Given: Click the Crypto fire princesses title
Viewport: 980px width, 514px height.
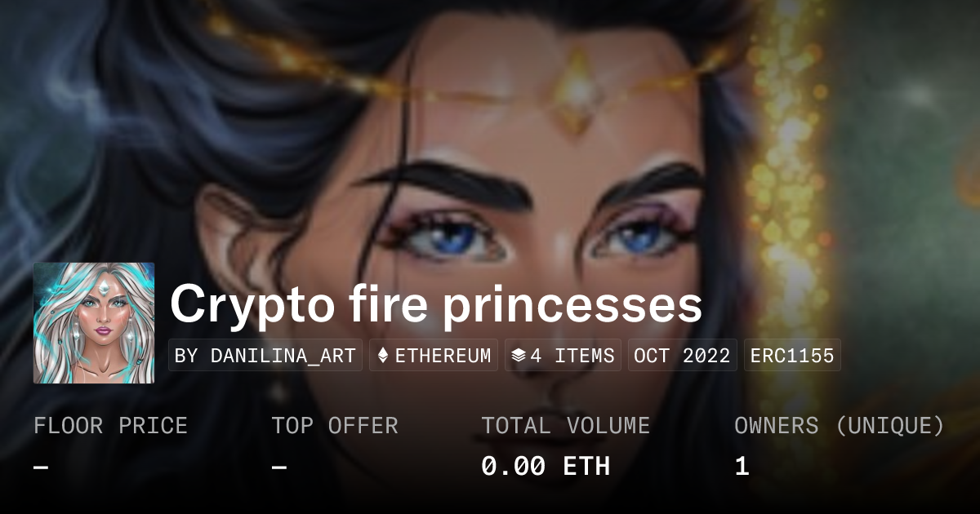Looking at the screenshot, I should (436, 304).
